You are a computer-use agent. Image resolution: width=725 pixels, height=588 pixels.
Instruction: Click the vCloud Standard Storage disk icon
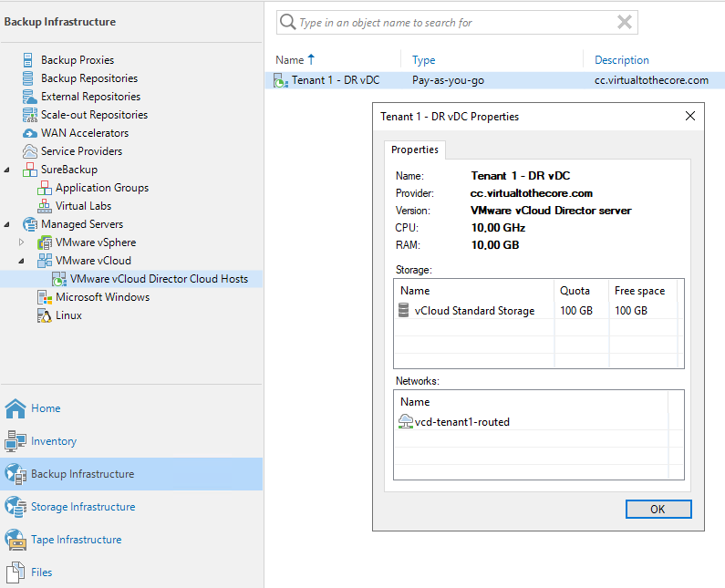[x=404, y=310]
